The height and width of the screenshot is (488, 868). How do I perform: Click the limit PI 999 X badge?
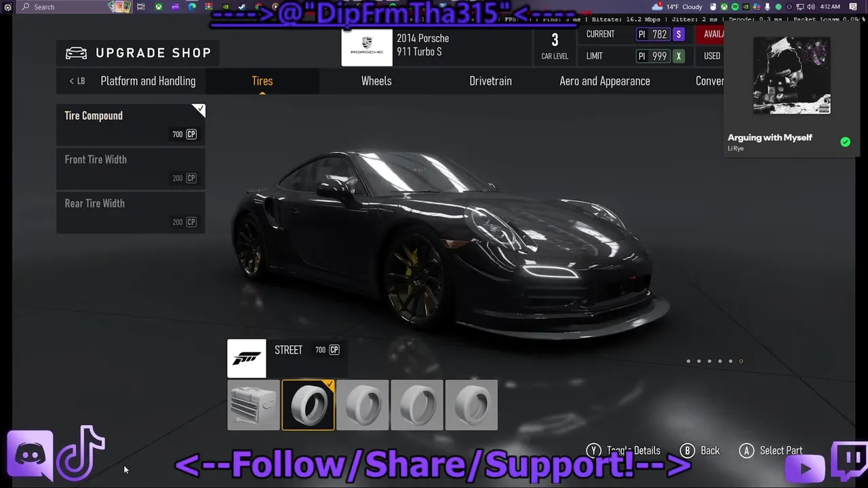click(x=660, y=56)
